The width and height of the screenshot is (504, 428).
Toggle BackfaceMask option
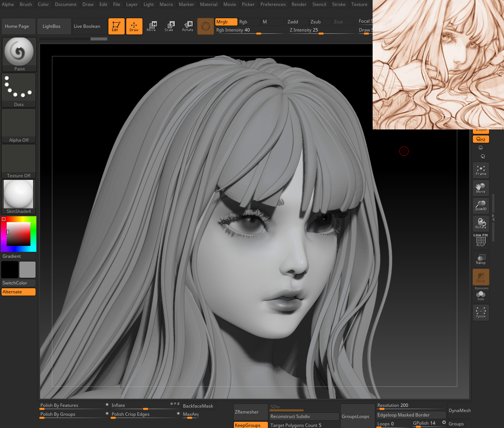[199, 406]
